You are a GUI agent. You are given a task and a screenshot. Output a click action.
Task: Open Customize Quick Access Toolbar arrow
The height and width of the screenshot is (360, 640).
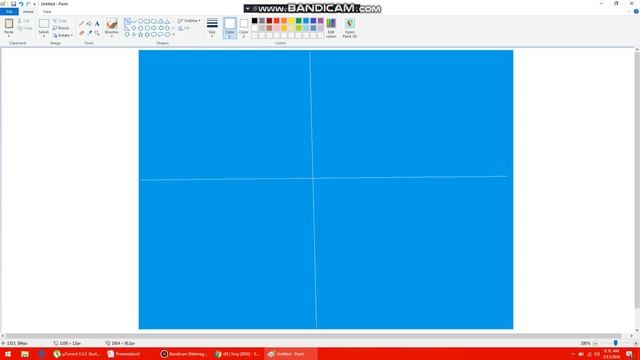pos(34,4)
